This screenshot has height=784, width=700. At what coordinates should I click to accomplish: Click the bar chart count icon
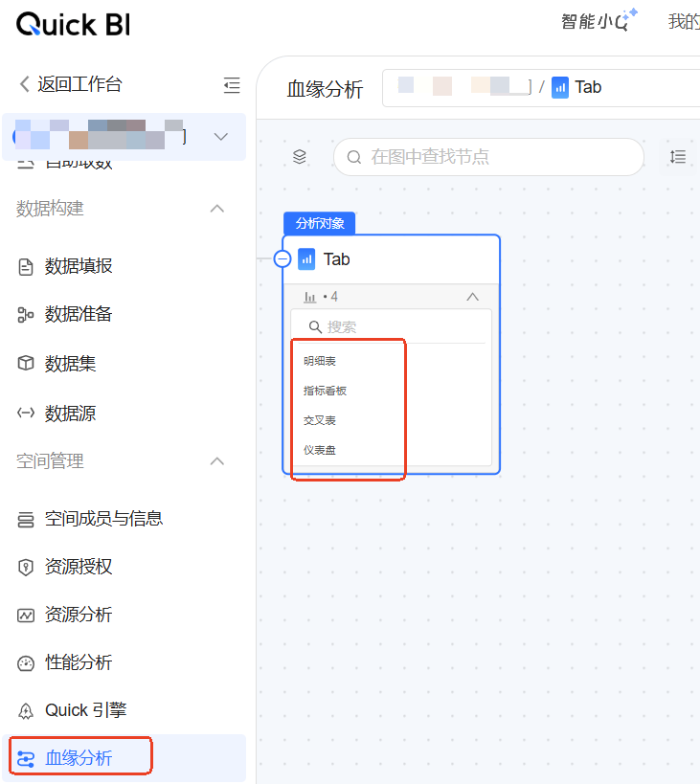[310, 298]
